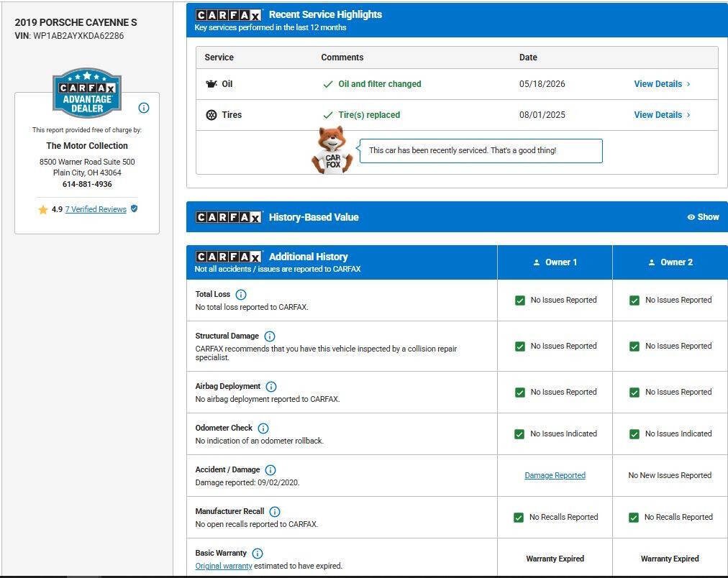Click Manufacturer Recall green check for Owner 1

click(x=519, y=518)
